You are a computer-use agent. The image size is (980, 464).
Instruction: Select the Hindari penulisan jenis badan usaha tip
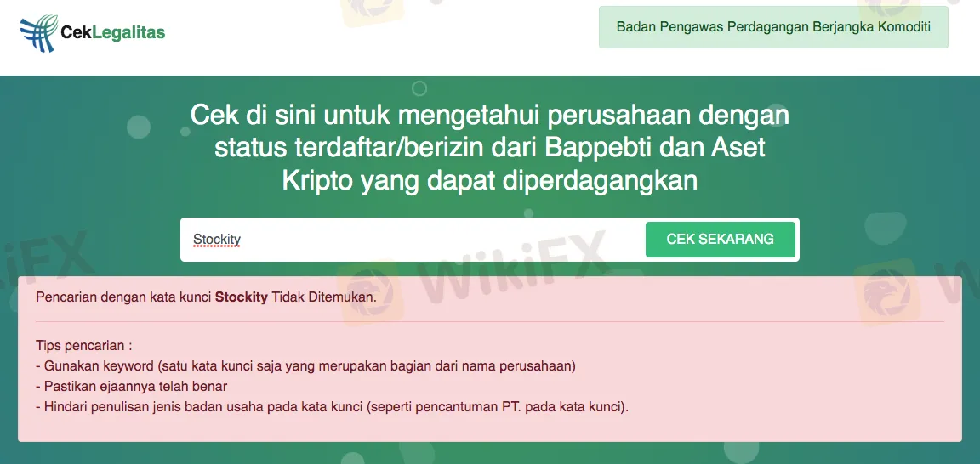pos(333,407)
